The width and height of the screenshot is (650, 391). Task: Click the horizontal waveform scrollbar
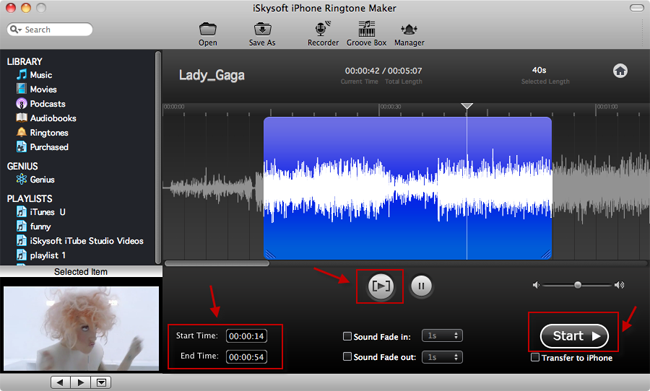pos(217,263)
